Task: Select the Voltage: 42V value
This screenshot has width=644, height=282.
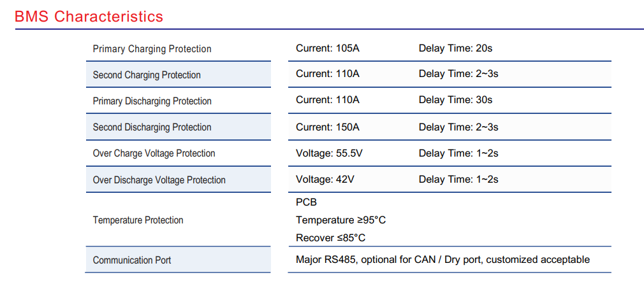Action: [x=325, y=180]
